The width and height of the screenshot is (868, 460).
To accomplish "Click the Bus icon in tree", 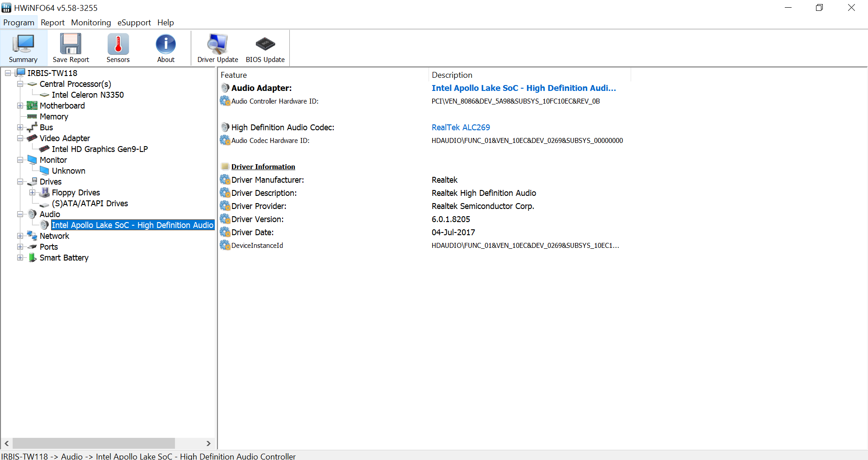I will click(32, 127).
